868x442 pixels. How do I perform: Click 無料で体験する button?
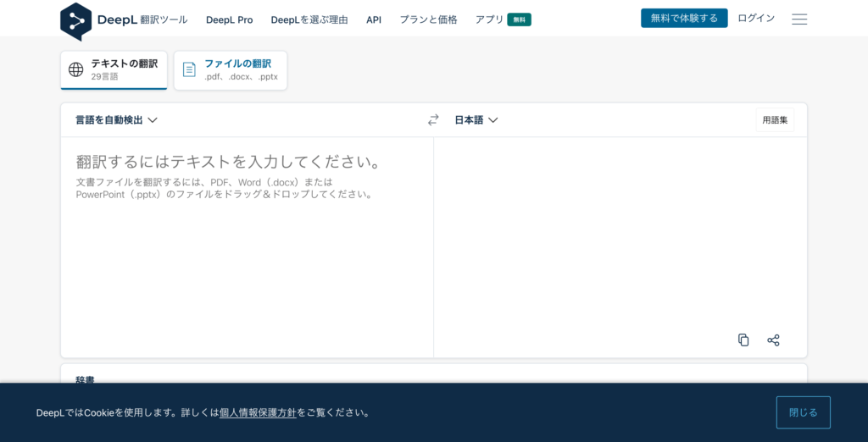pos(684,19)
